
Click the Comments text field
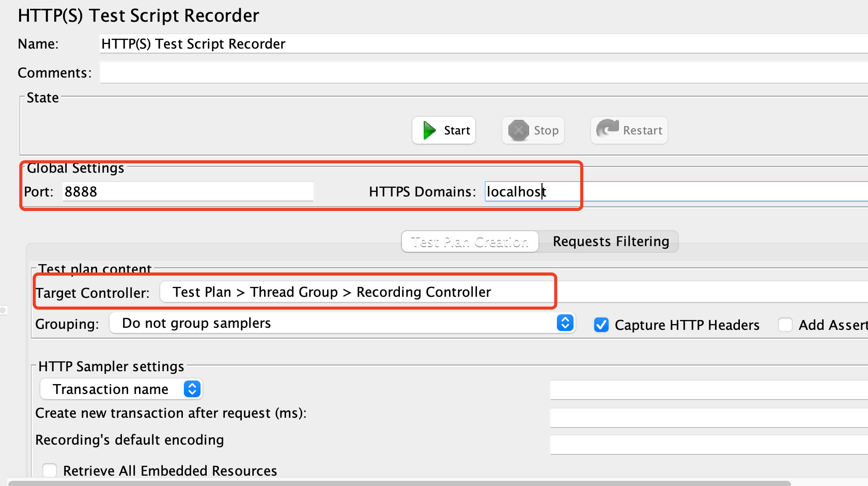481,73
